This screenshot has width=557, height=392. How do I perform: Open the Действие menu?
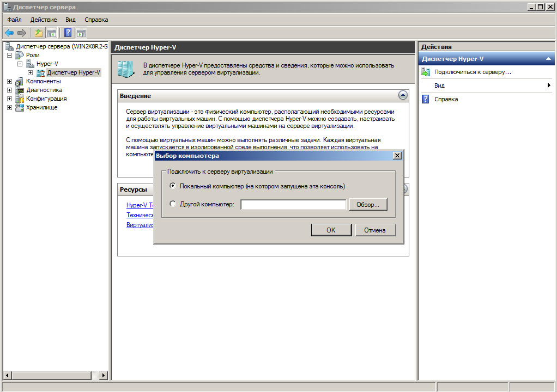44,20
